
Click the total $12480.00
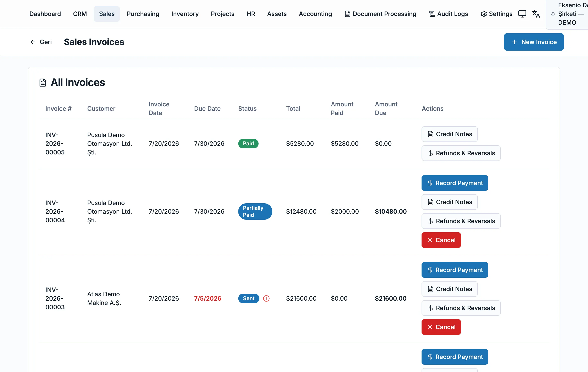[x=301, y=212]
